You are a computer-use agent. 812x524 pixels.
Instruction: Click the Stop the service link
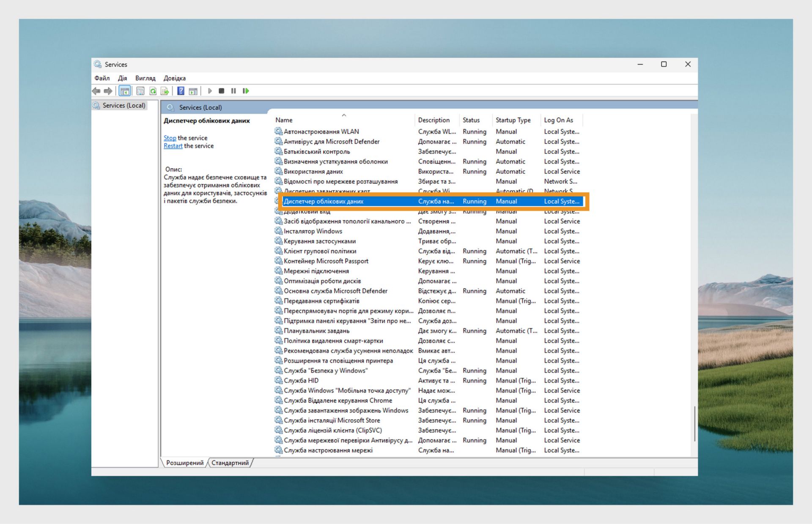[x=170, y=138]
